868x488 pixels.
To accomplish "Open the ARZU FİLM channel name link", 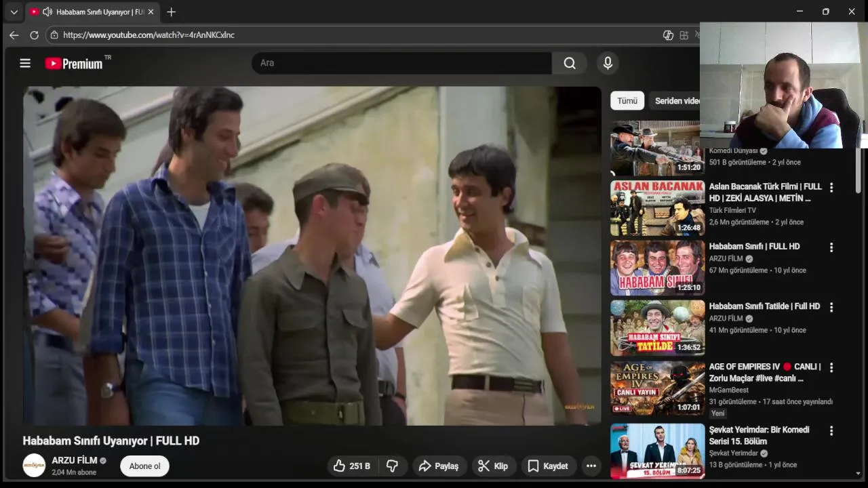I will [75, 460].
